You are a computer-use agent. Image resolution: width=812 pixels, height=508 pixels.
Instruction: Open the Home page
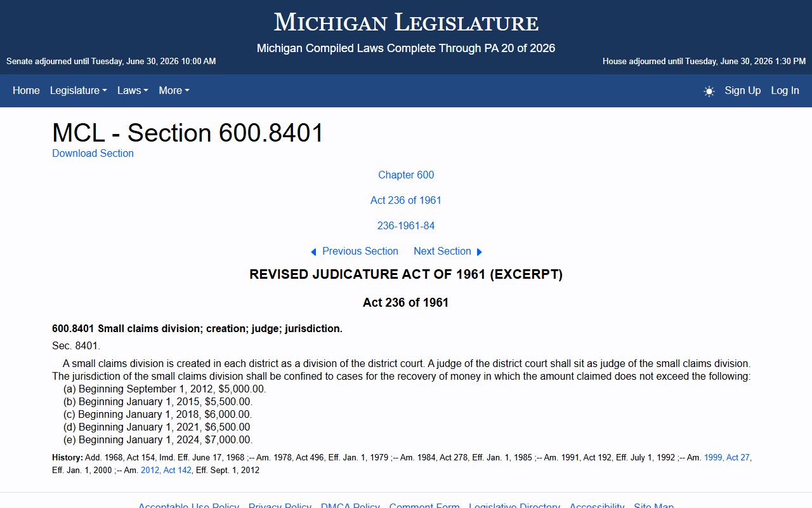pyautogui.click(x=26, y=91)
